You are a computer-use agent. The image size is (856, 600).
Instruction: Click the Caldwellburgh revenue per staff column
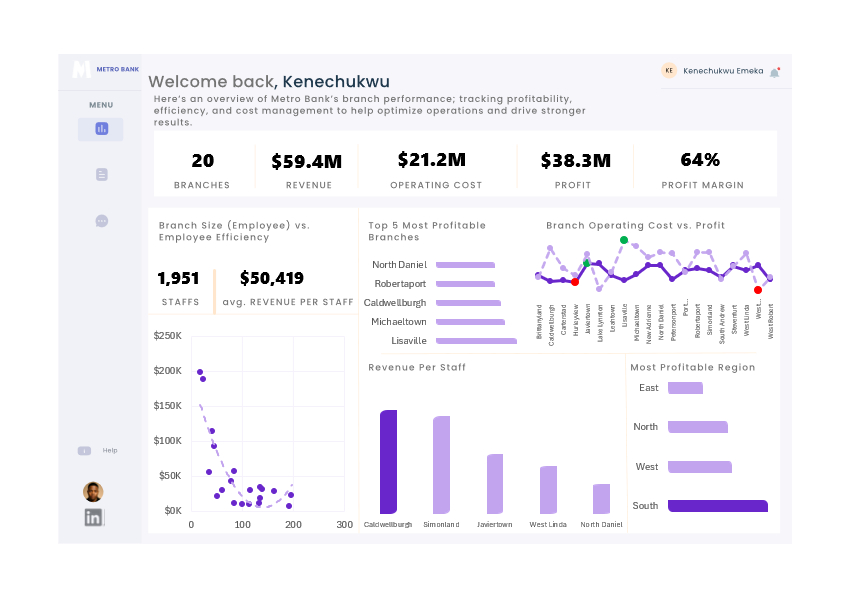click(x=388, y=462)
